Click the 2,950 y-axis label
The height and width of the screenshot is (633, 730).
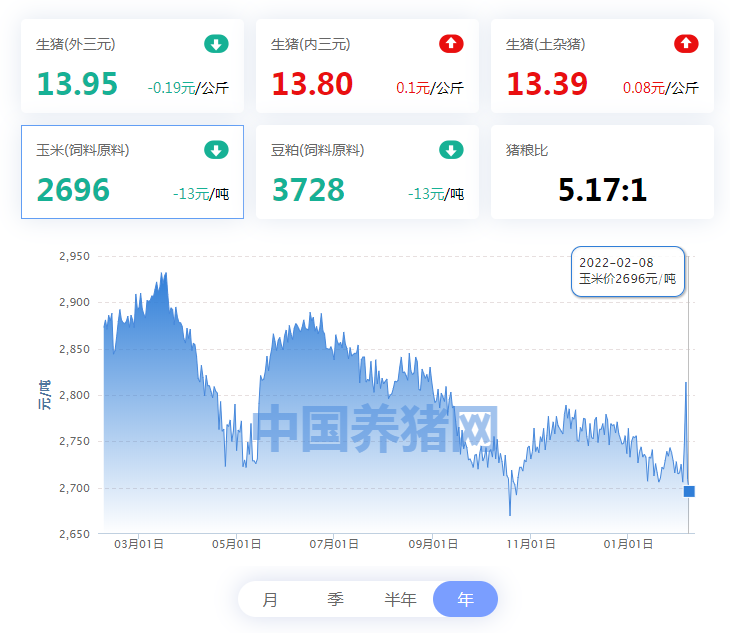pyautogui.click(x=74, y=256)
